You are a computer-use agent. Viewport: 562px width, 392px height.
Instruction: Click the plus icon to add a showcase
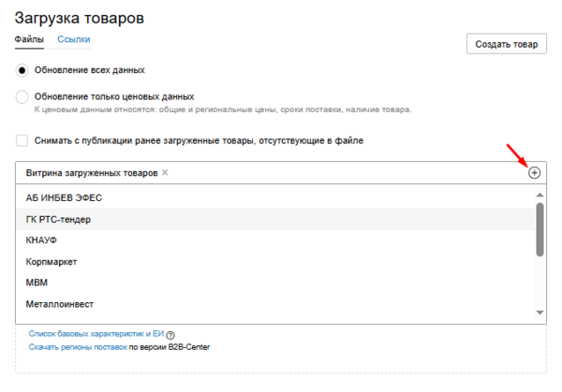click(x=534, y=173)
